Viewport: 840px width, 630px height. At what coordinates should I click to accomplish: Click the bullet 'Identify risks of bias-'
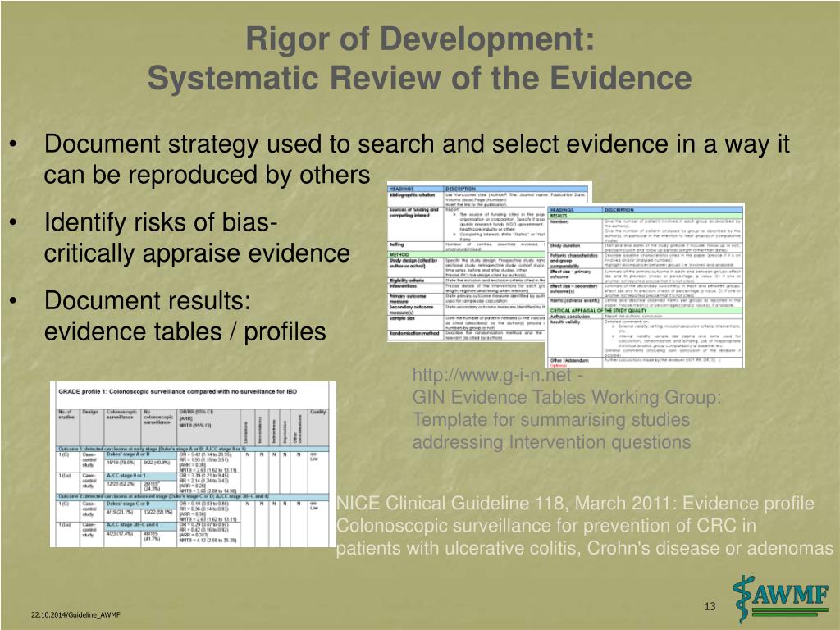click(161, 222)
